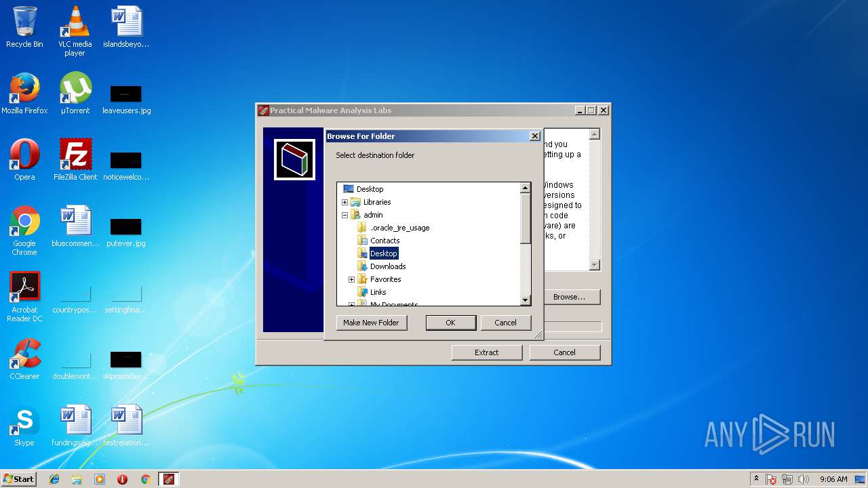The image size is (868, 488).
Task: Click the Opera taskbar icon
Action: point(122,479)
